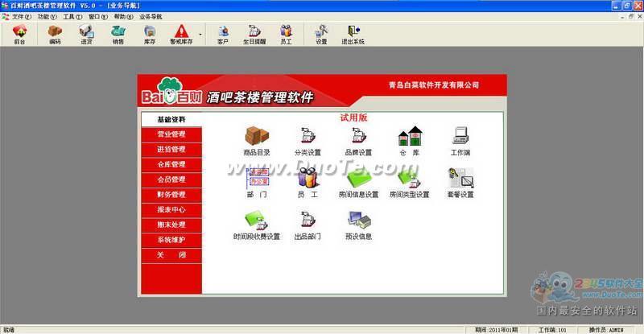The height and width of the screenshot is (334, 644).
Task: Click the 工作端 status bar entry
Action: [x=552, y=330]
